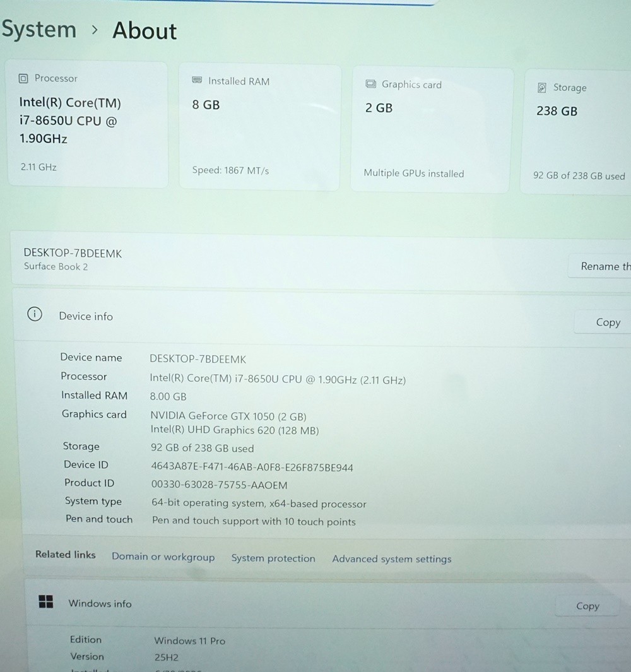
Task: Click 'Device ID' label
Action: [x=86, y=464]
